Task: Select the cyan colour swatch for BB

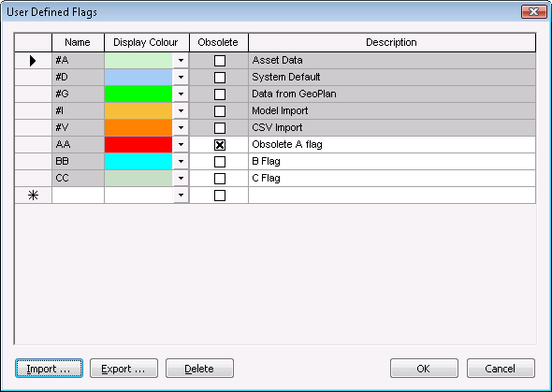Action: [x=138, y=161]
